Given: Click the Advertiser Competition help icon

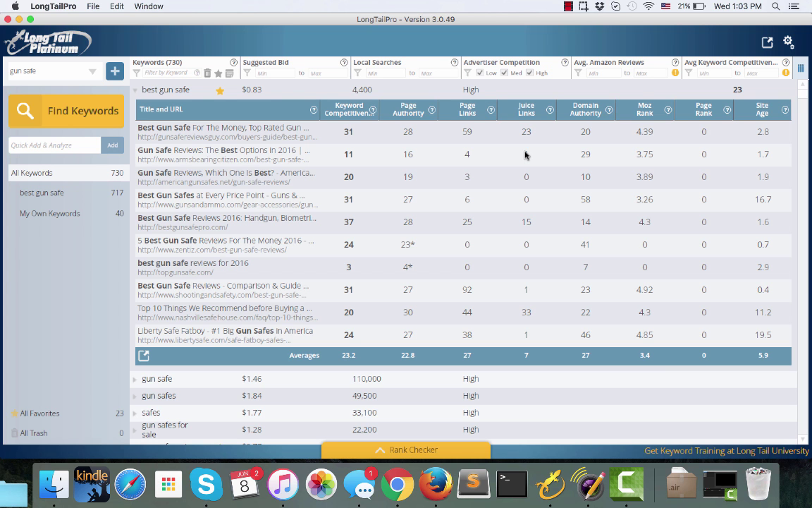Looking at the screenshot, I should pos(565,62).
